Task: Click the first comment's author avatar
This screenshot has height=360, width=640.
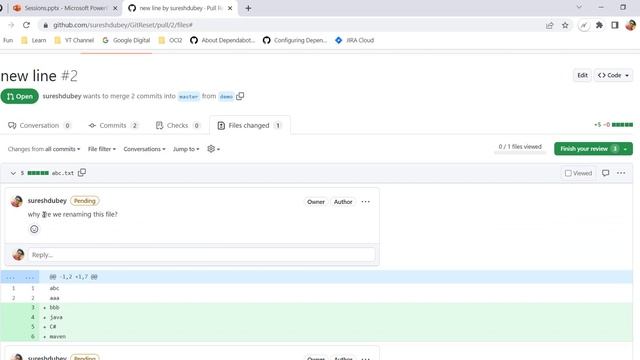Action: click(x=17, y=201)
